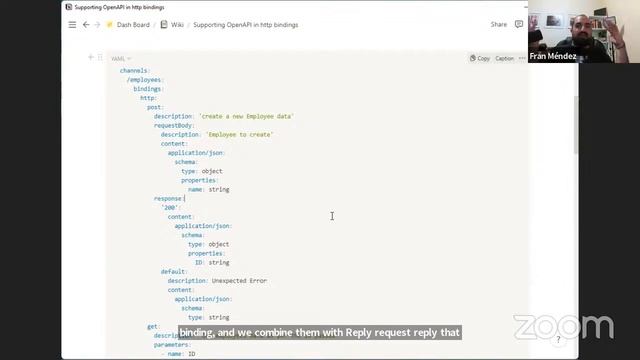640x360 pixels.
Task: Copy the code block
Action: click(480, 58)
